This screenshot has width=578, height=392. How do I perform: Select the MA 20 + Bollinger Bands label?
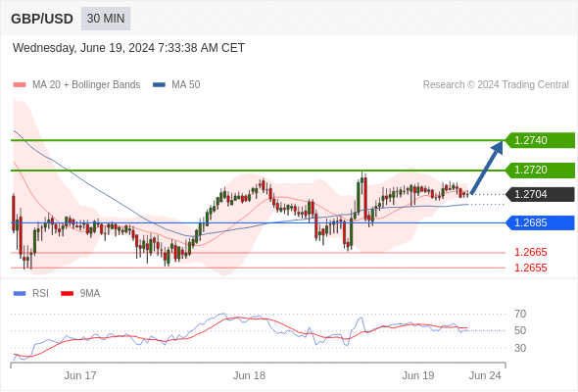[86, 85]
